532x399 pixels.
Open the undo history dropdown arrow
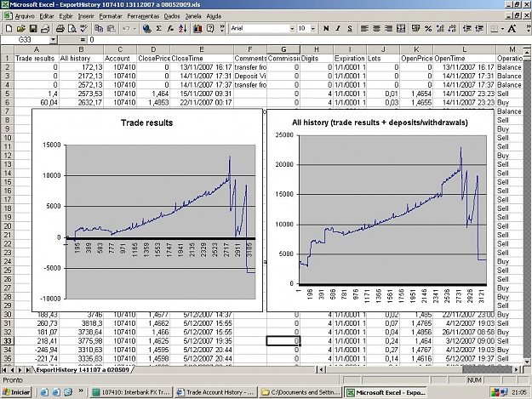point(134,29)
